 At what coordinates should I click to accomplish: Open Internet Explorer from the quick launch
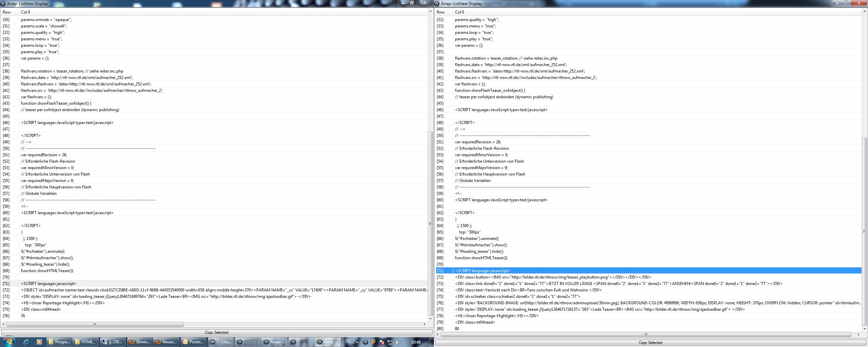26,342
